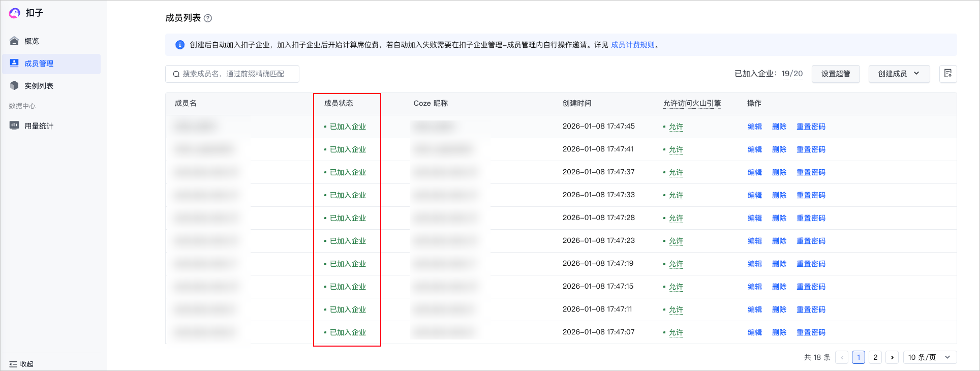This screenshot has height=371, width=980.
Task: Click the export list icon button
Action: click(948, 74)
